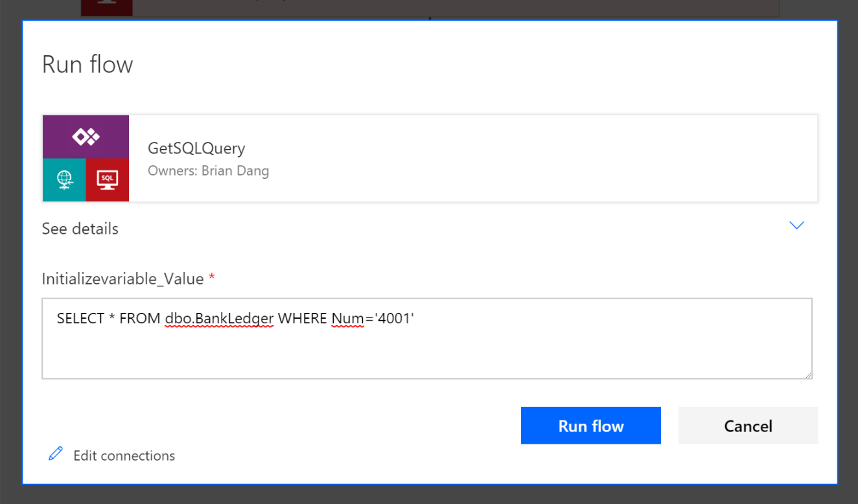This screenshot has width=858, height=504.
Task: Click the text box resize grip corner
Action: pos(807,374)
